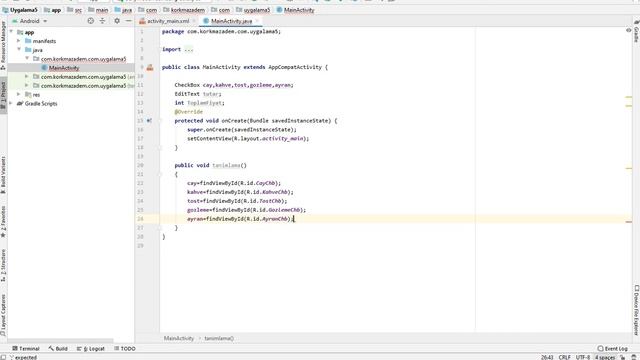Open the Layout Captures side panel
The height and width of the screenshot is (360, 640).
pos(3,315)
